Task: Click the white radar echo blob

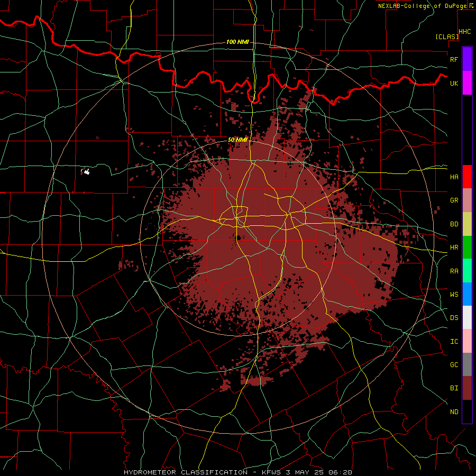Action: [86, 172]
